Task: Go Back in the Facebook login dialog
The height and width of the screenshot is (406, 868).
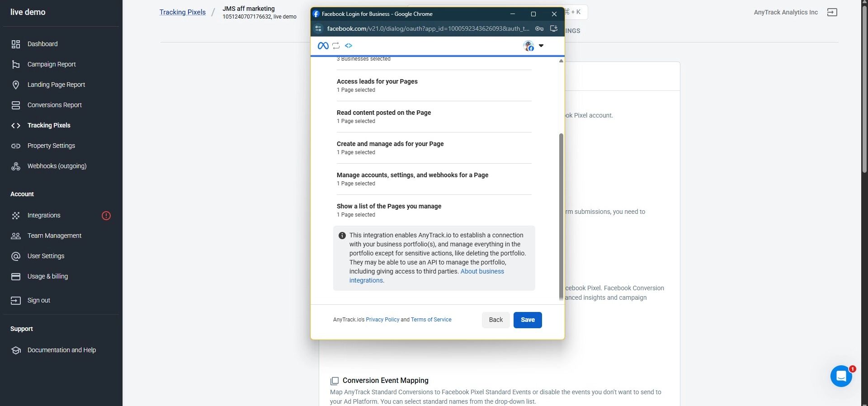Action: coord(496,320)
